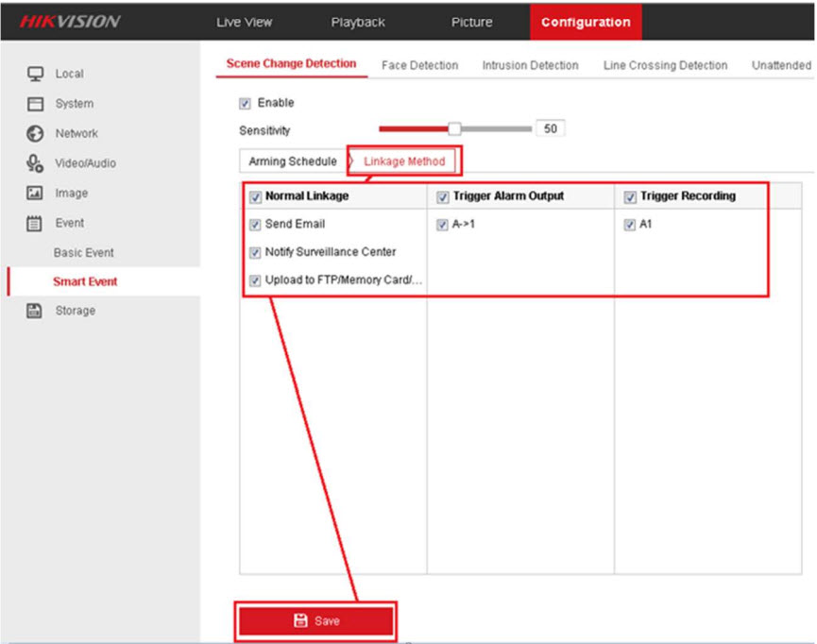Switch to the Arming Schedule tab
Image resolution: width=817 pixels, height=644 pixels.
[x=292, y=161]
